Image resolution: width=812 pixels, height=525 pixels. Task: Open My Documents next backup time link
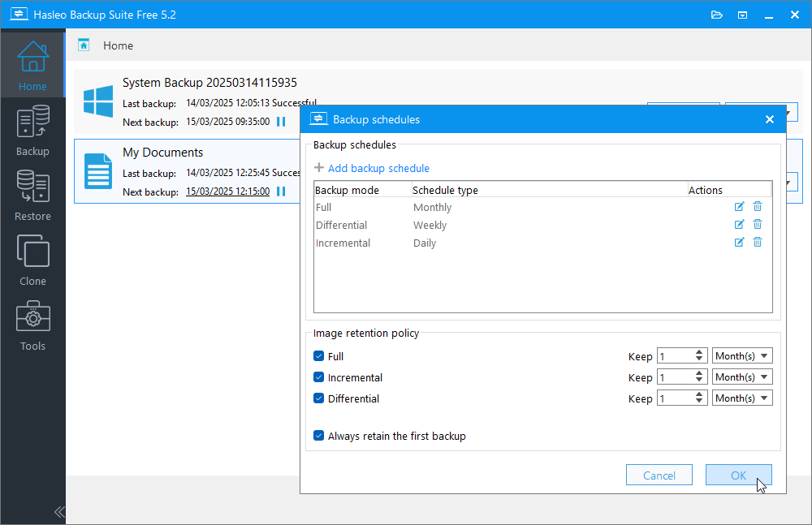pos(228,191)
